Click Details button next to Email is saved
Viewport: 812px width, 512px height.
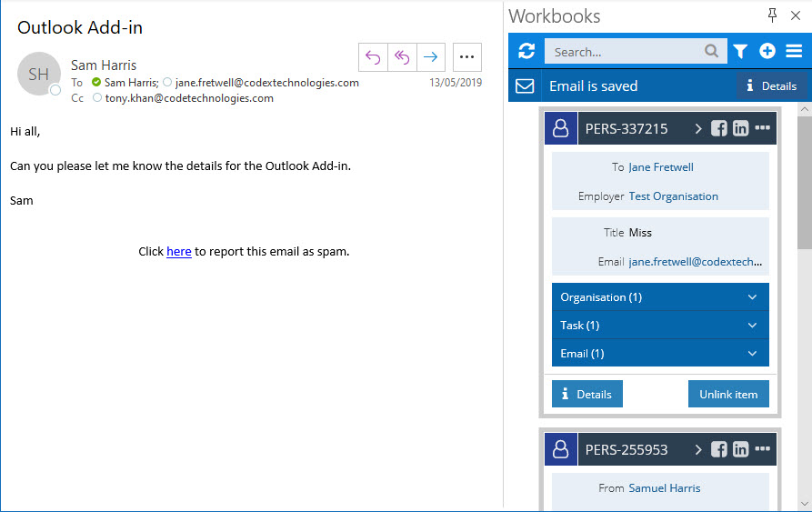pos(772,85)
